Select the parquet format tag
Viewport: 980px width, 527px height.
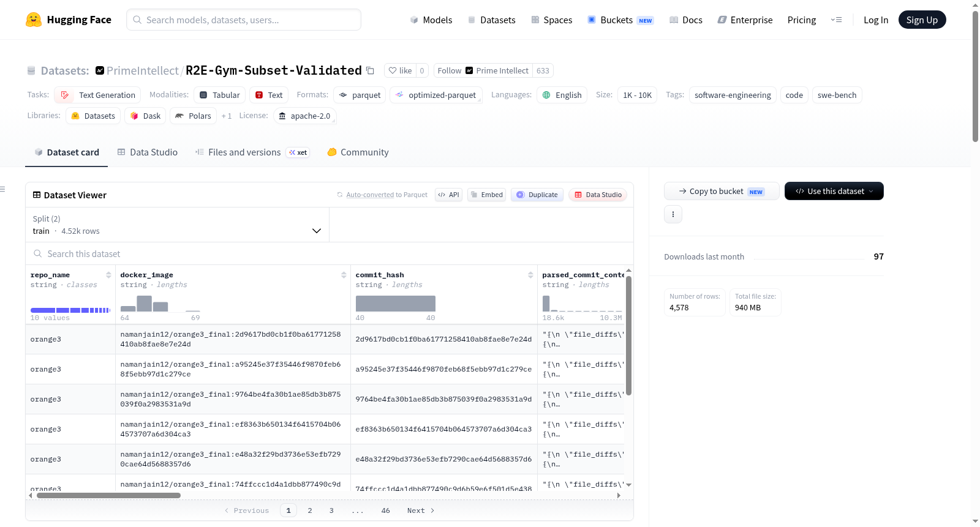[x=360, y=95]
